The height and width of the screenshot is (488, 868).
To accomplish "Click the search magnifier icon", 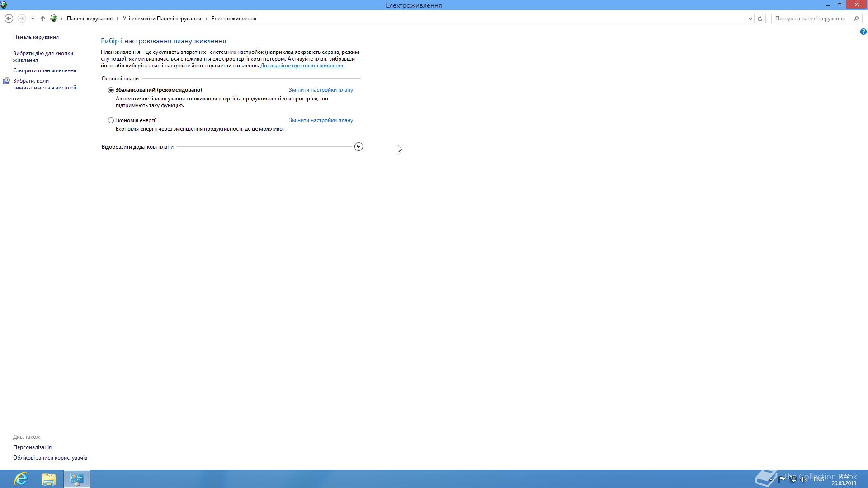I will (856, 19).
